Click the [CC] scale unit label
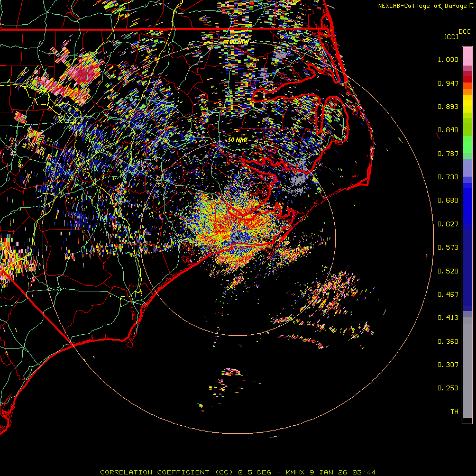The image size is (476, 476). pos(451,36)
